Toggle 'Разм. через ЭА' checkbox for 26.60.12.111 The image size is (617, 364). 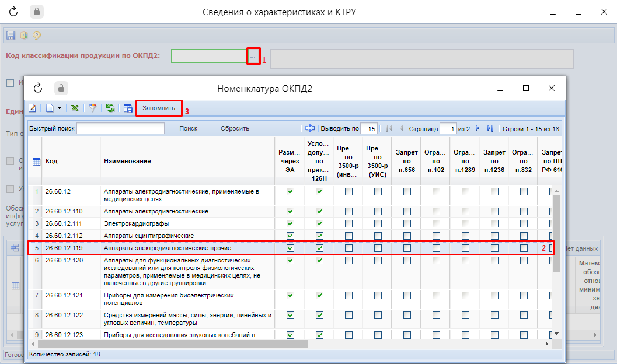coord(290,223)
